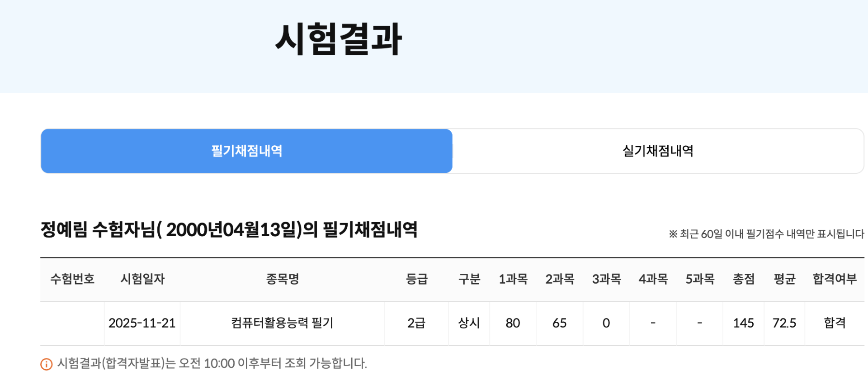868x381 pixels.
Task: Click the 최근 60일 이내 notice text
Action: [x=766, y=234]
